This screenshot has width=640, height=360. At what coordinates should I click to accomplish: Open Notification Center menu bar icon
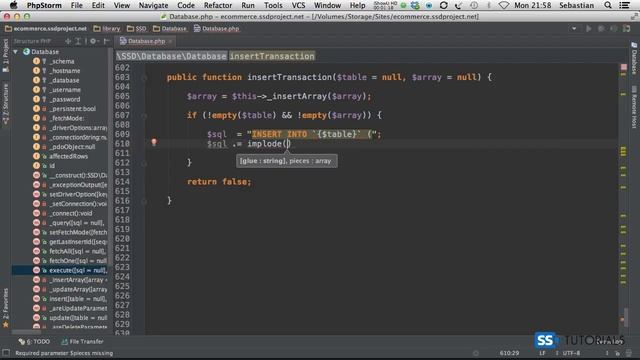(x=624, y=5)
